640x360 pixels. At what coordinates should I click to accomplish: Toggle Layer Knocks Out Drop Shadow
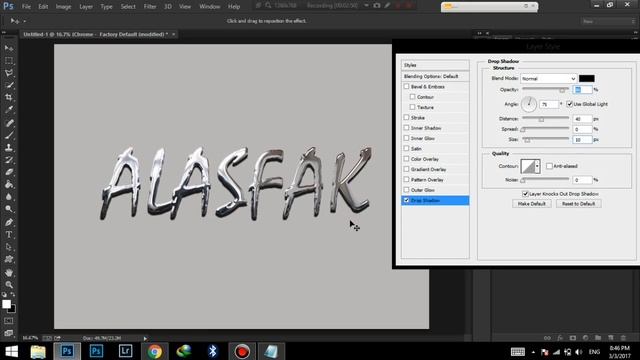pyautogui.click(x=526, y=194)
